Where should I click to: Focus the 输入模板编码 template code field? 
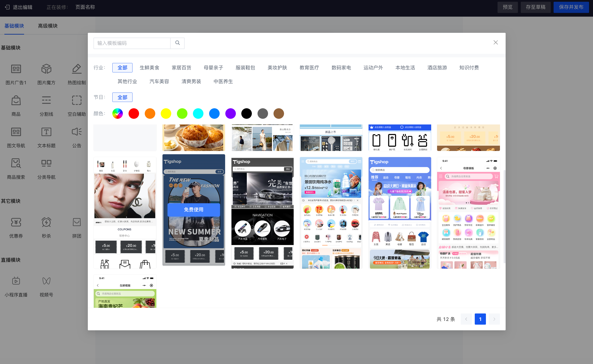click(132, 43)
